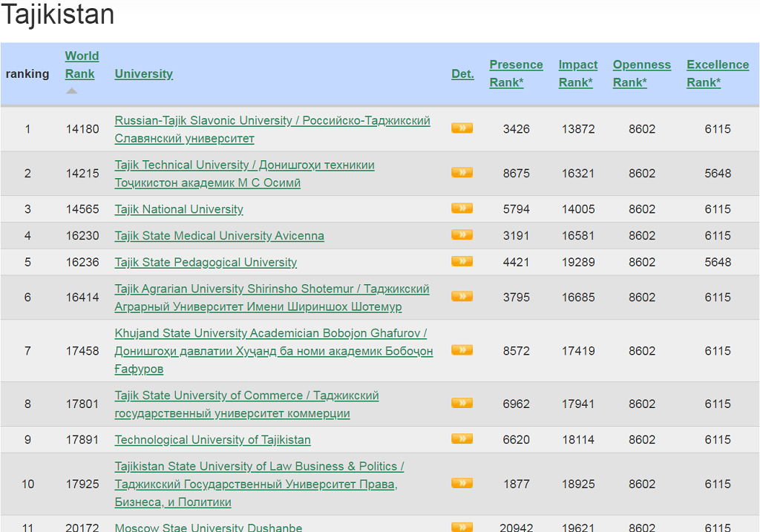Select world rank value 14565
This screenshot has width=760, height=532.
[x=82, y=209]
